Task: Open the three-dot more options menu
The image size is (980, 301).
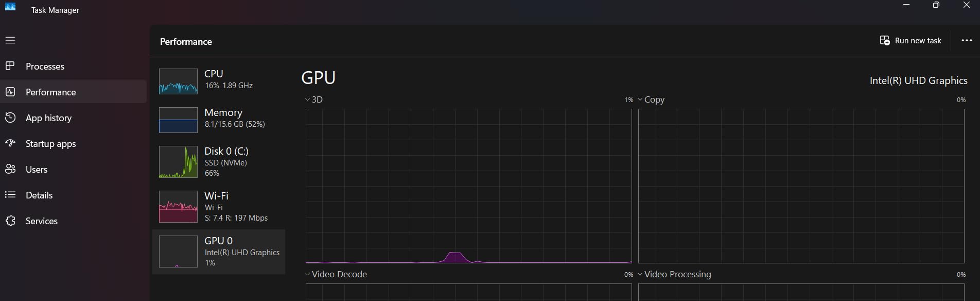Action: coord(967,40)
